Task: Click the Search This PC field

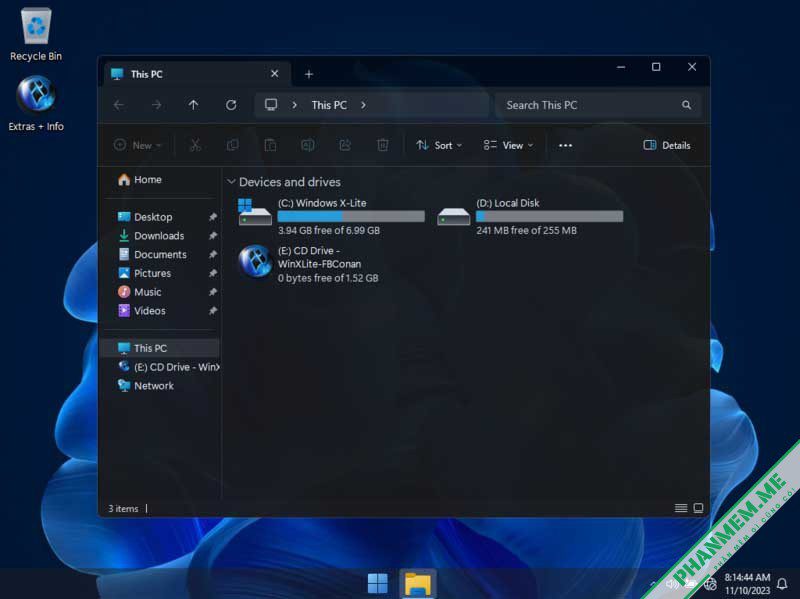Action: coord(598,105)
